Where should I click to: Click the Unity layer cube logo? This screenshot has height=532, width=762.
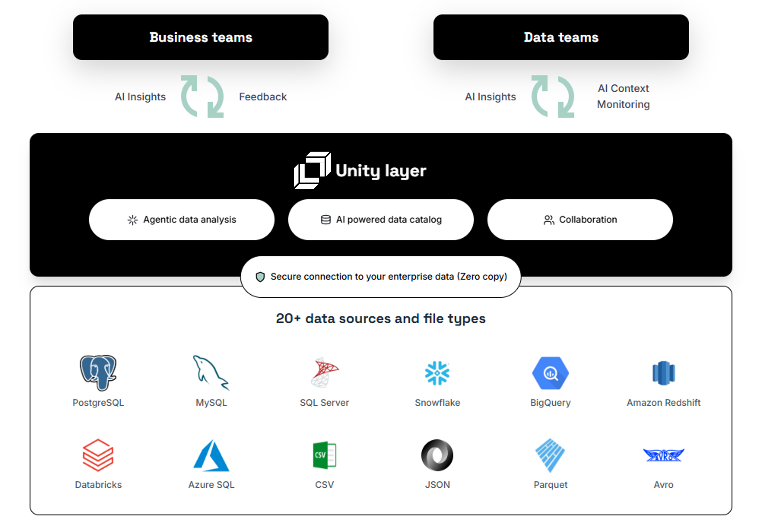(x=312, y=170)
